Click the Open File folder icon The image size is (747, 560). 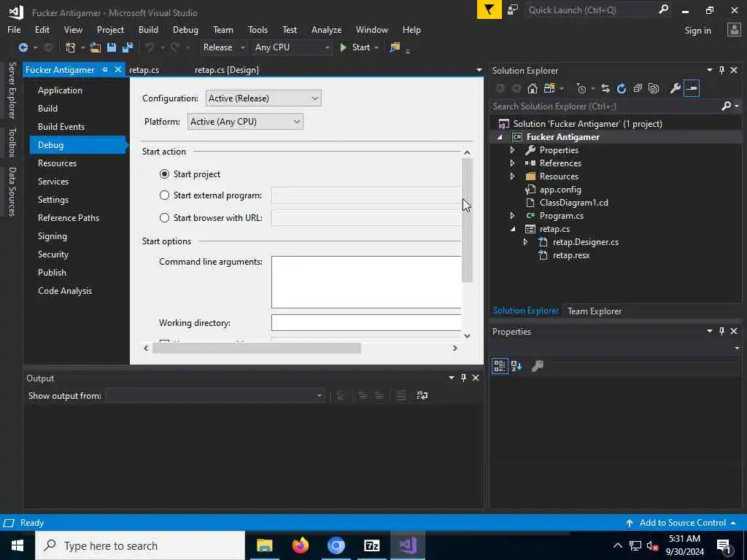click(x=96, y=47)
